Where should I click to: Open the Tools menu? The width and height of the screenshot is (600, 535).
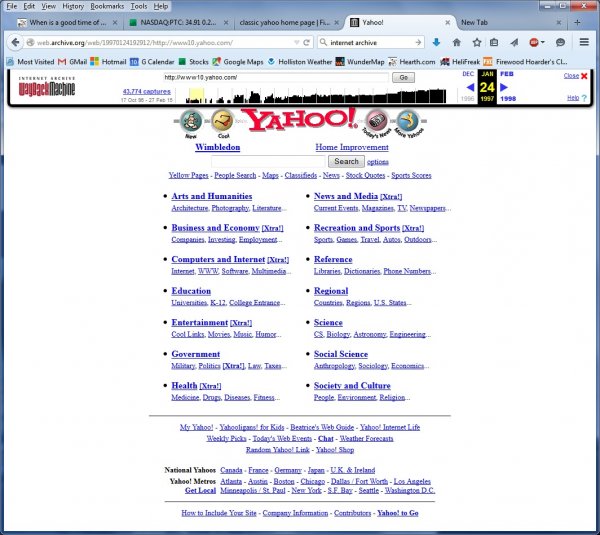pyautogui.click(x=139, y=6)
